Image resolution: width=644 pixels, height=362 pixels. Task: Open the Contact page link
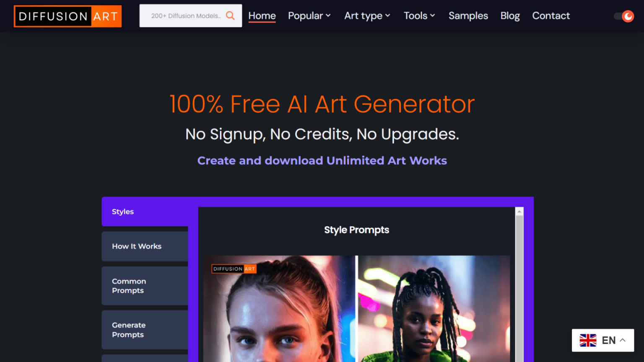tap(551, 16)
